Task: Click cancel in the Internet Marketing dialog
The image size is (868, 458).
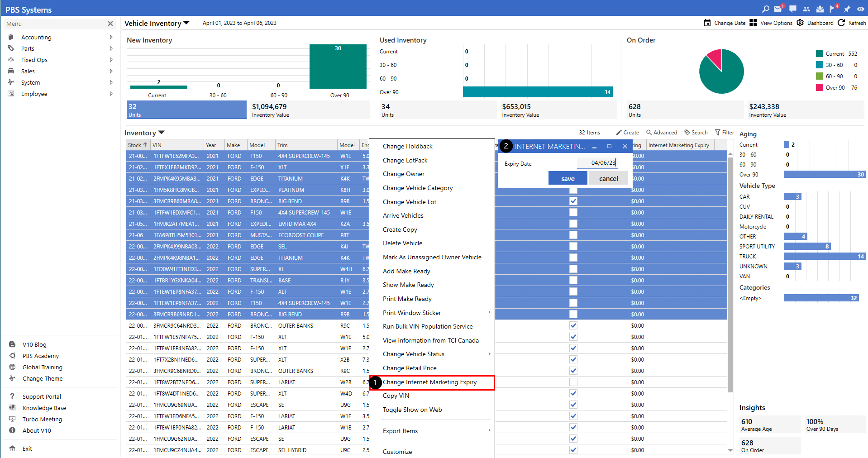Action: click(609, 178)
